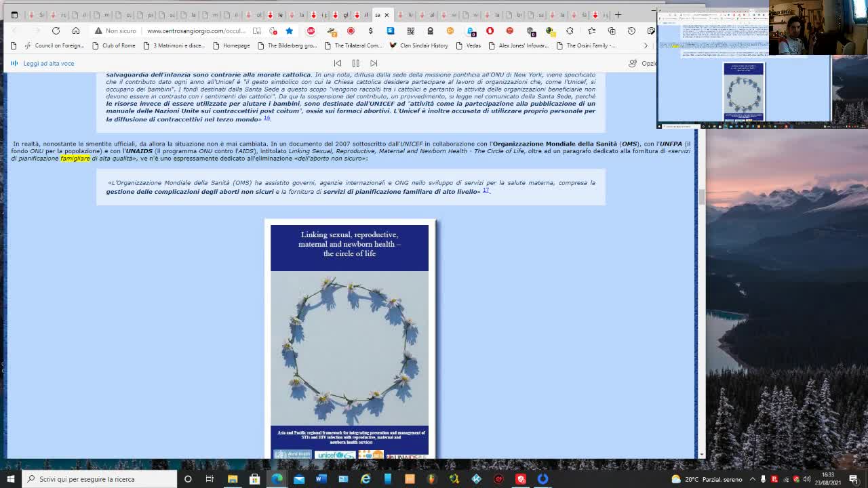Click the preview window document thumbnail
868x488 pixels.
pyautogui.click(x=743, y=91)
